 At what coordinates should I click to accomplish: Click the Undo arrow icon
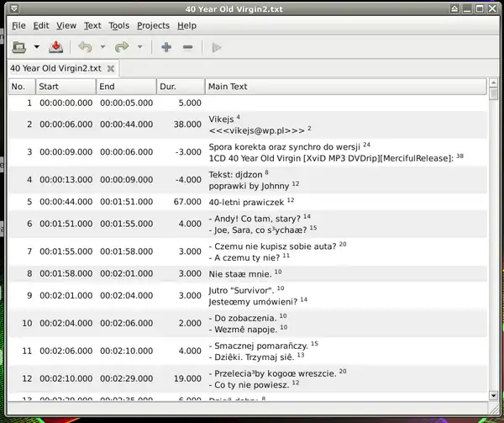coord(85,47)
